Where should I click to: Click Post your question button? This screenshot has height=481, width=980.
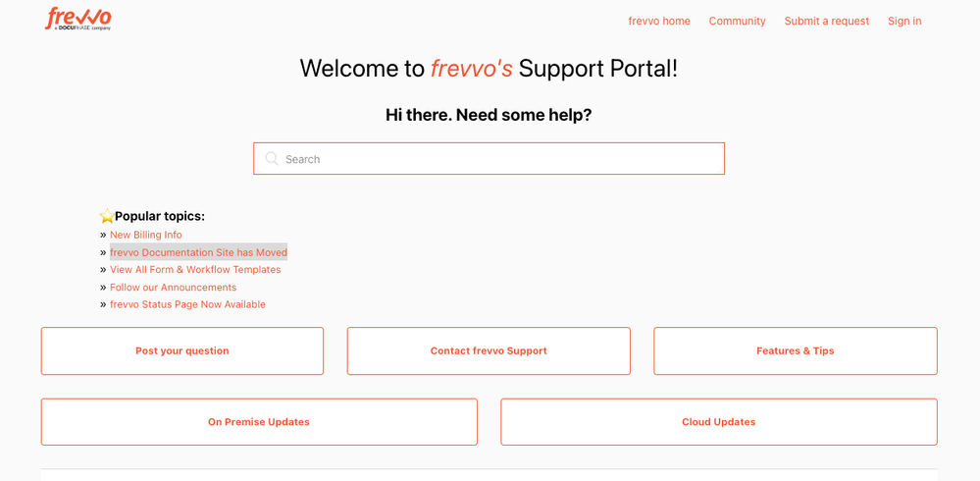coord(182,350)
